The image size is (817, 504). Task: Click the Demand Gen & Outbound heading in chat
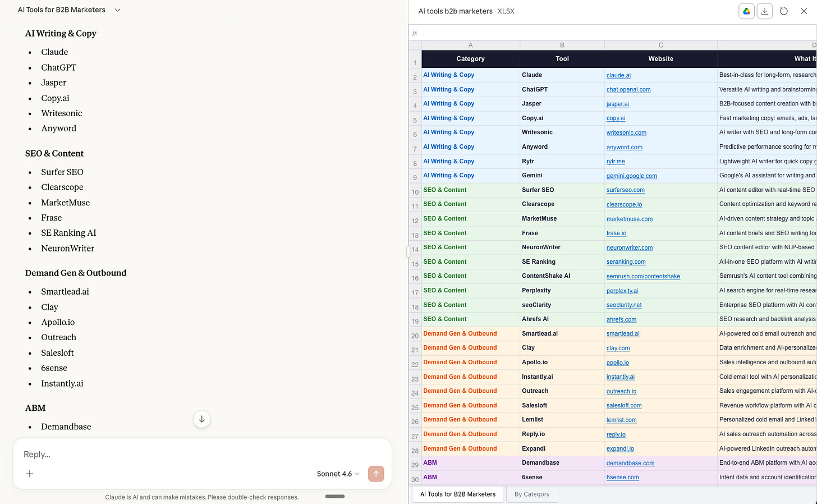(76, 273)
